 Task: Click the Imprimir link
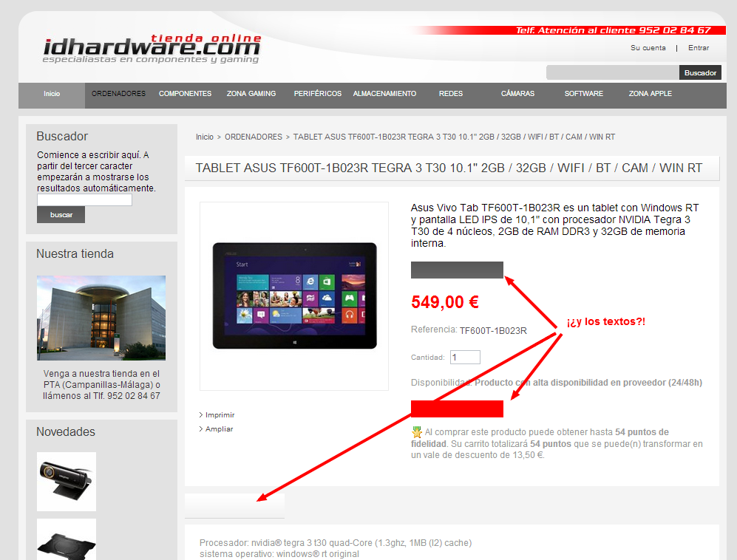220,415
